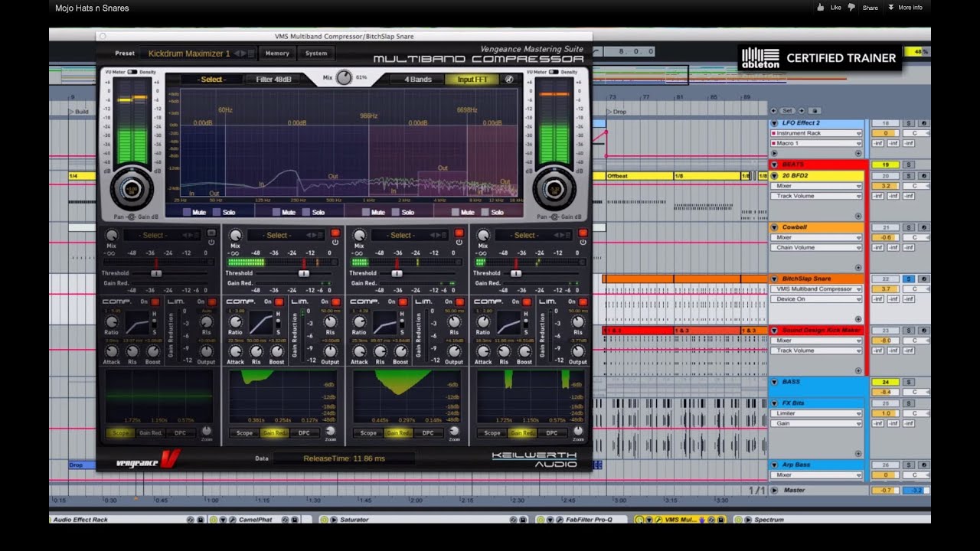Click the YouTube dislike thumbs-down

[853, 8]
